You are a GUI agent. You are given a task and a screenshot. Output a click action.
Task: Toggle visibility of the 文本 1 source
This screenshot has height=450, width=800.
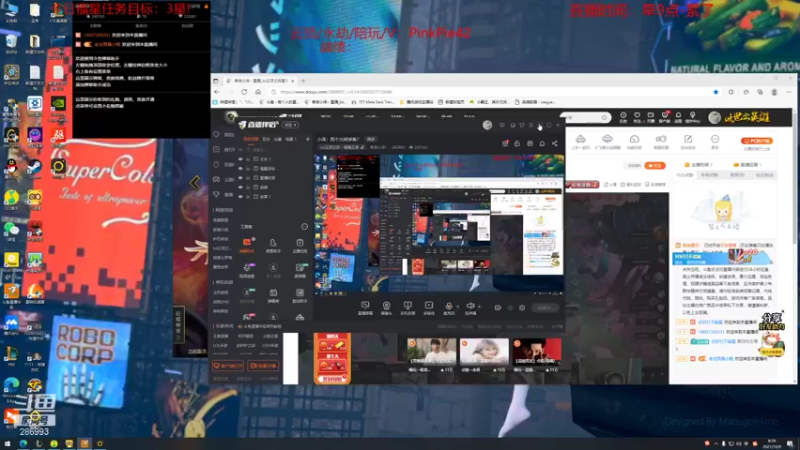(240, 159)
